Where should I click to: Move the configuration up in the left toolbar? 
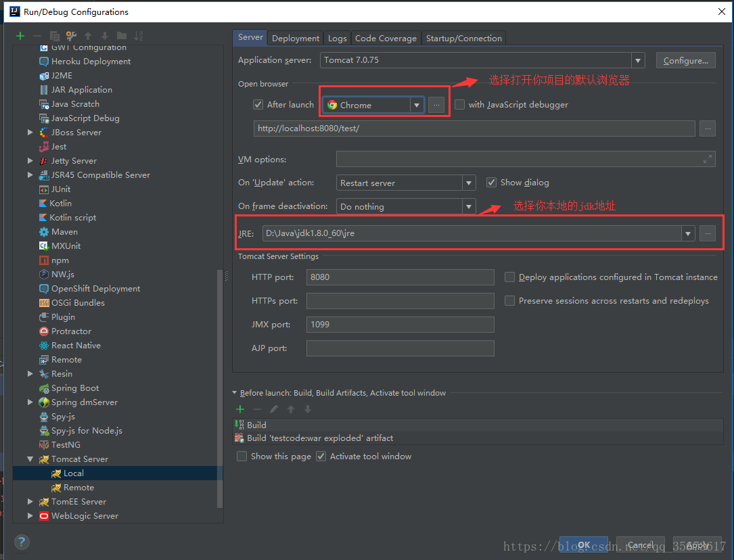pyautogui.click(x=88, y=36)
